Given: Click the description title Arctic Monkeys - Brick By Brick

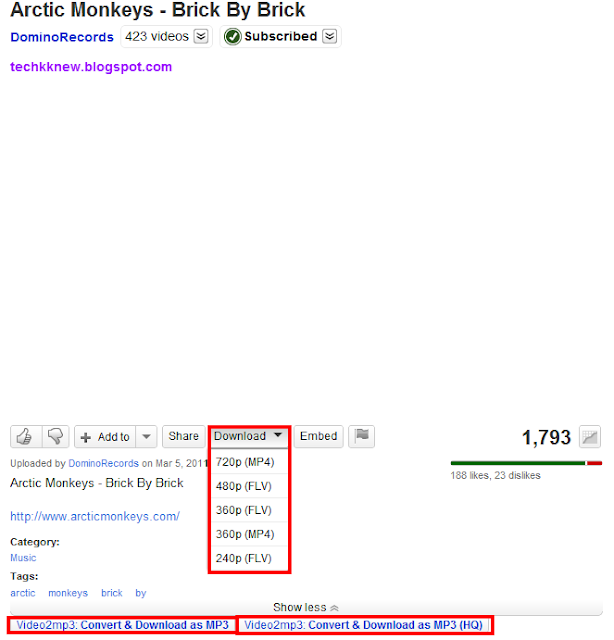Looking at the screenshot, I should [x=97, y=483].
